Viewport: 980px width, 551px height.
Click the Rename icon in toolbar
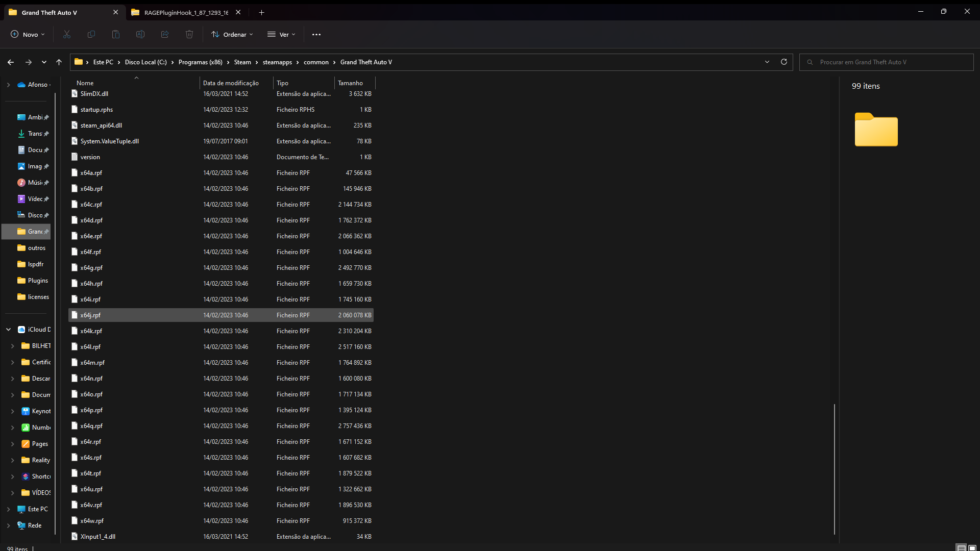coord(140,34)
